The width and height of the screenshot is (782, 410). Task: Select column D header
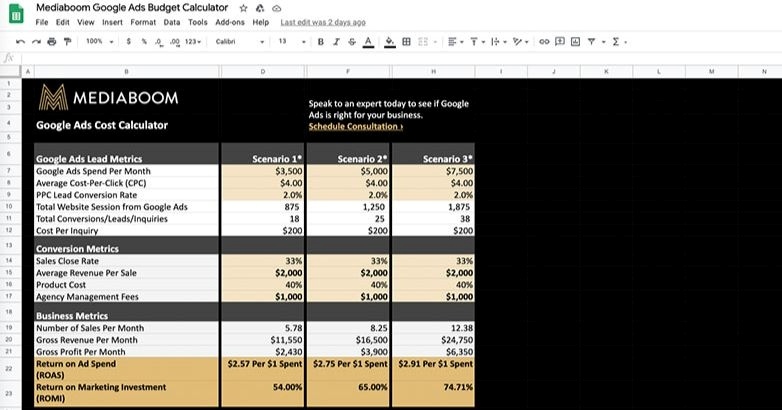(x=262, y=72)
